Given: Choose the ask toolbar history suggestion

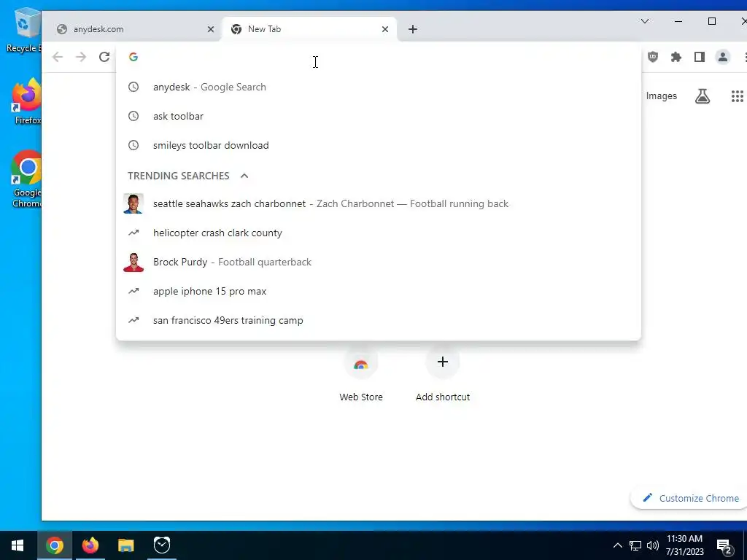Looking at the screenshot, I should (379, 116).
